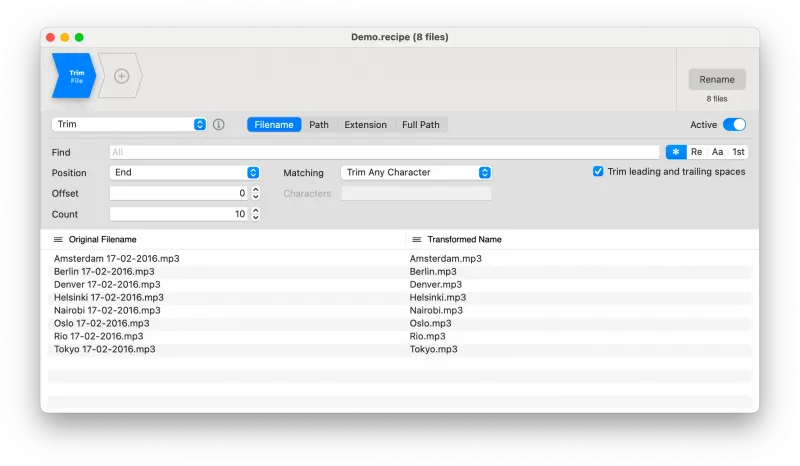Click the disabled Characters field

tap(416, 193)
